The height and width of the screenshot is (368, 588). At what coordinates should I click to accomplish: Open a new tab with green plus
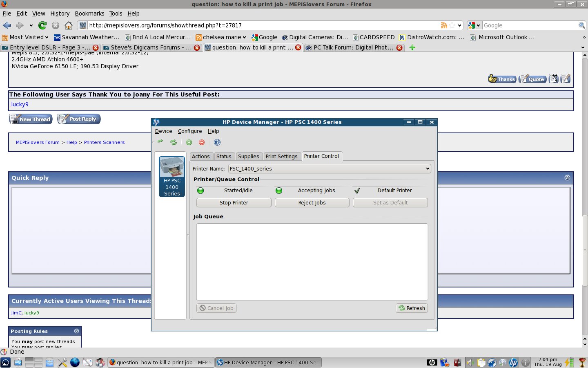[x=412, y=47]
